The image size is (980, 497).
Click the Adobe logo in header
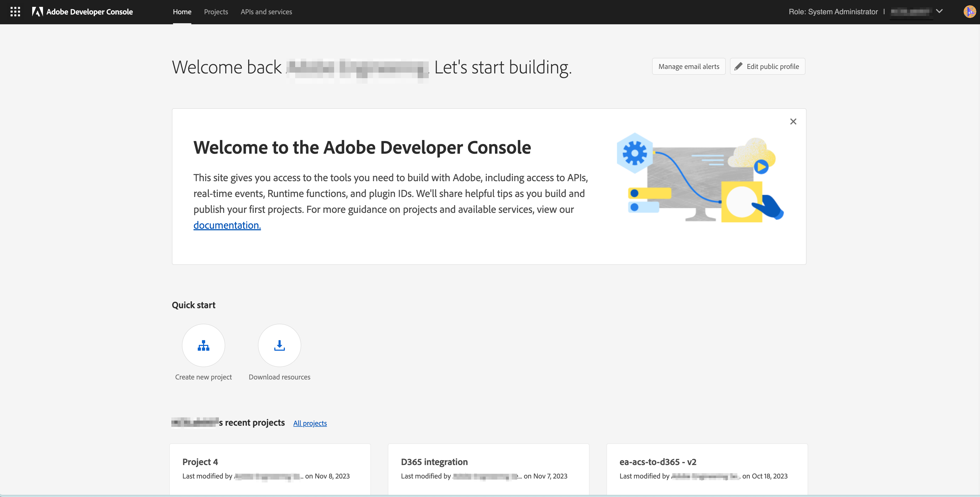[37, 12]
